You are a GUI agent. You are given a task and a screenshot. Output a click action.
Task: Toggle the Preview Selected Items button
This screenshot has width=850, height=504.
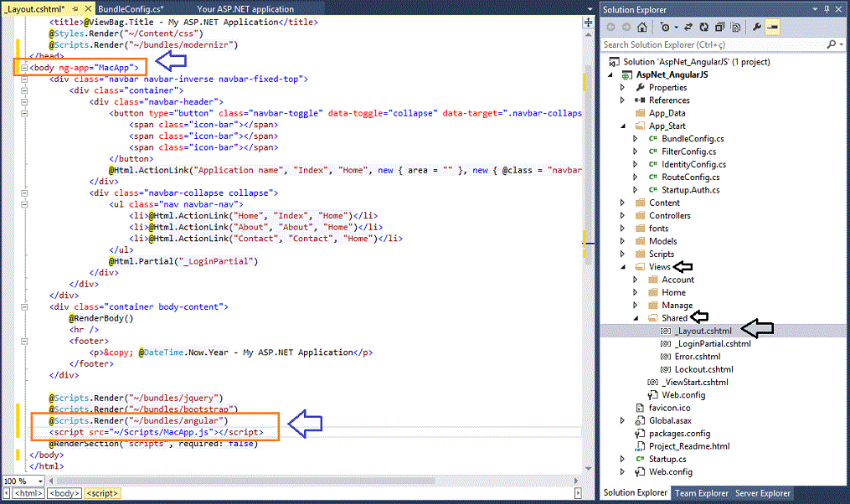(x=772, y=27)
